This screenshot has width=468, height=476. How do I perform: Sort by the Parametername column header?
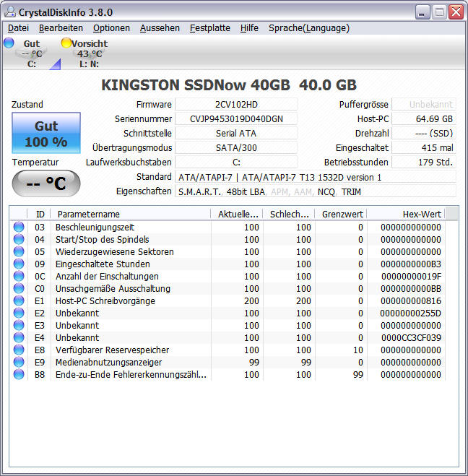click(x=131, y=215)
